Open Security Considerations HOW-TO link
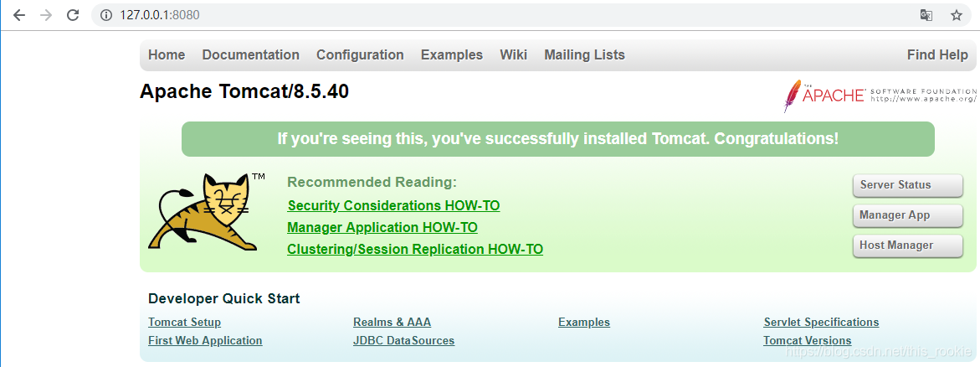Image resolution: width=980 pixels, height=367 pixels. [x=393, y=205]
